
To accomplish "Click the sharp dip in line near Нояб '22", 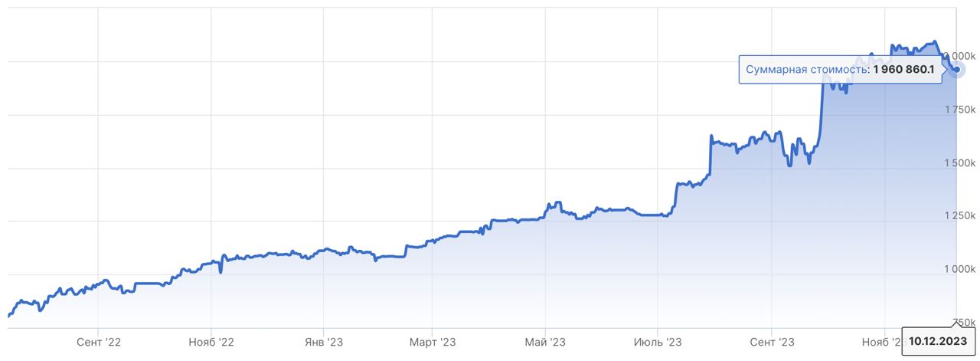I will 220,271.
